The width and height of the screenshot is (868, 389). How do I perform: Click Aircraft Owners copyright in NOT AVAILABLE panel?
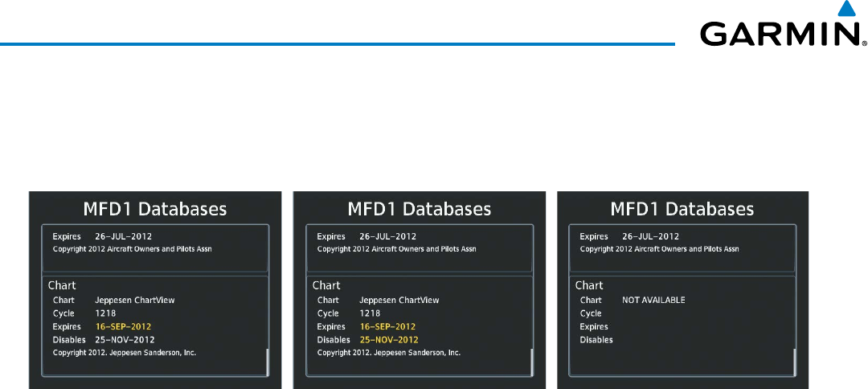pos(659,249)
